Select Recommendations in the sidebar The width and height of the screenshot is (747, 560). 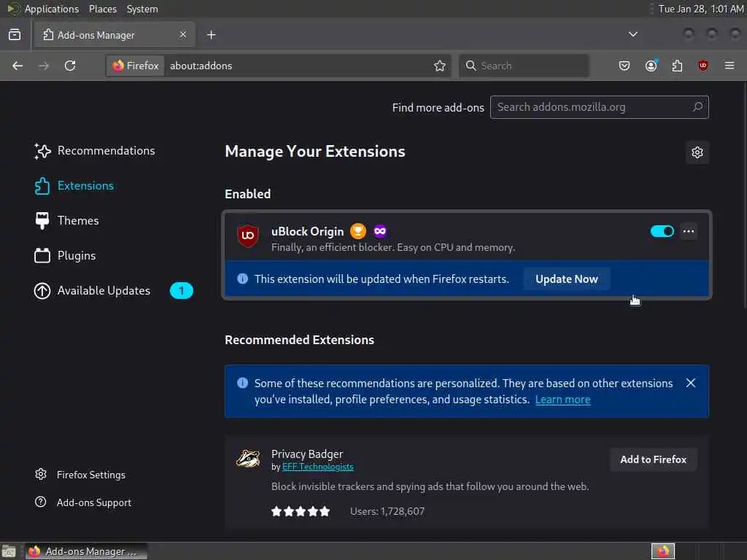click(x=95, y=151)
